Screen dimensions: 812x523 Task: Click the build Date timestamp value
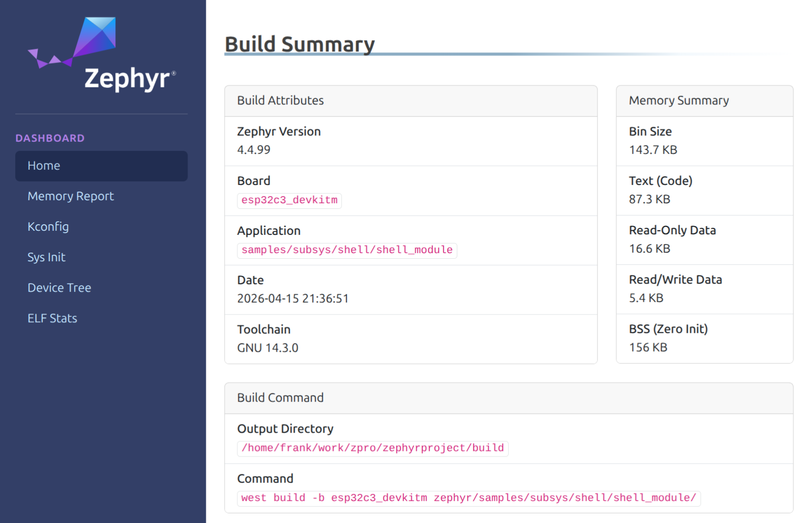click(293, 299)
